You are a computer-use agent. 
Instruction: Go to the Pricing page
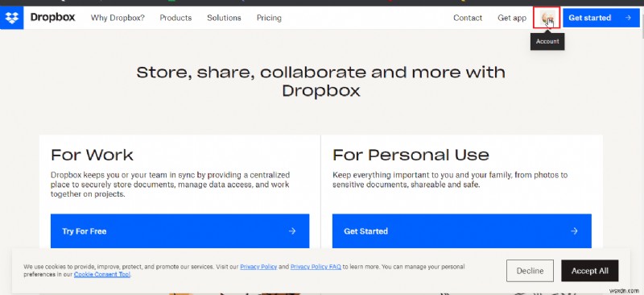269,18
